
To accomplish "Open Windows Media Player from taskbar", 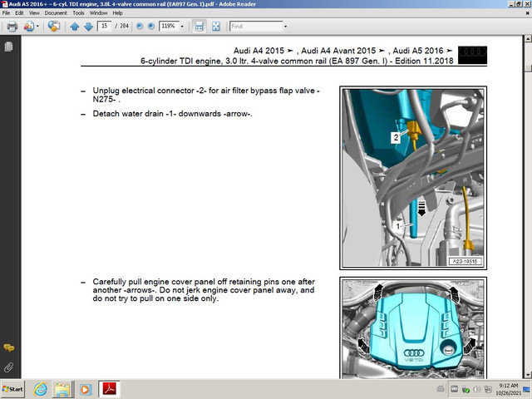I will coord(85,389).
